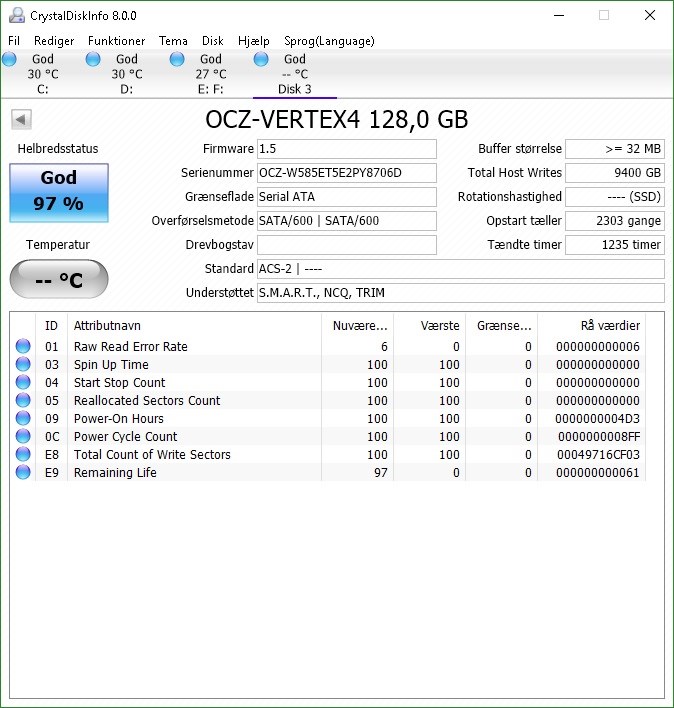Viewport: 674px width, 708px height.
Task: Click status orb of Spin Up Time row
Action: coord(23,364)
